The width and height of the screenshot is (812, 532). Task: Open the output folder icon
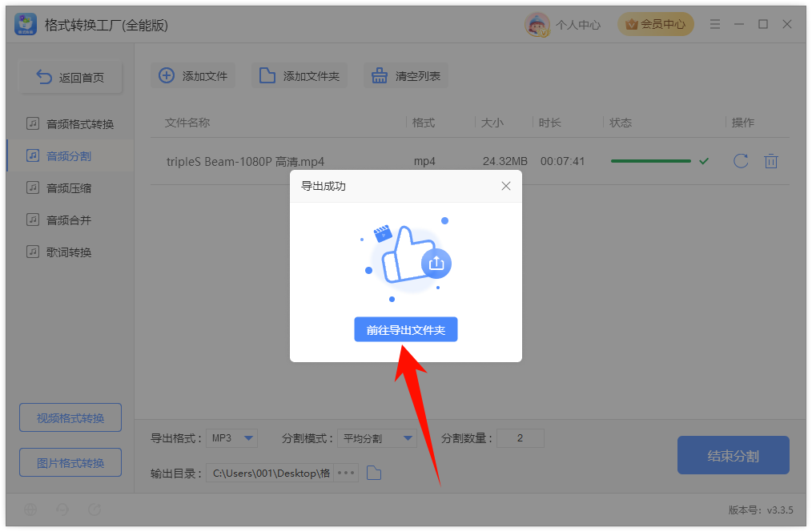(x=374, y=473)
